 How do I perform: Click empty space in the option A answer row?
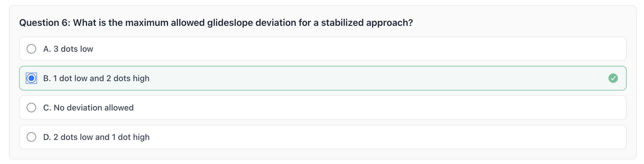click(x=352, y=49)
